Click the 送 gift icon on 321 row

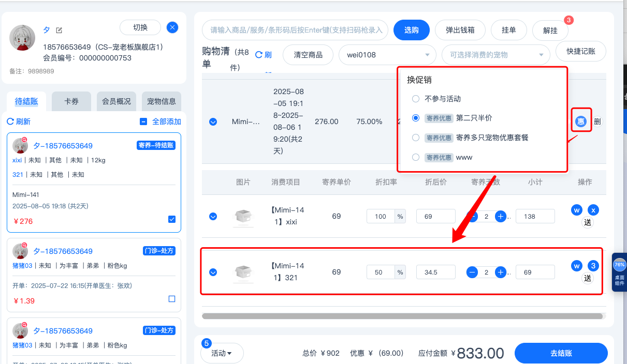point(587,278)
